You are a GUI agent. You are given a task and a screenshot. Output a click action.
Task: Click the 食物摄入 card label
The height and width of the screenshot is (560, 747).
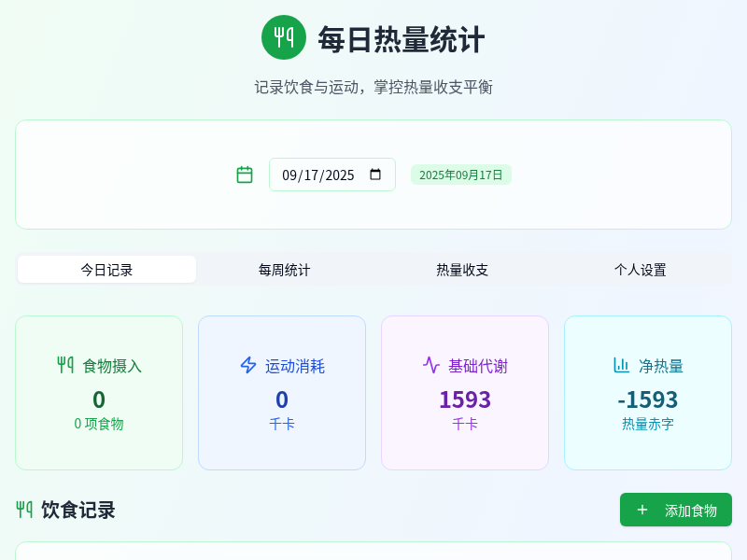pyautogui.click(x=112, y=366)
